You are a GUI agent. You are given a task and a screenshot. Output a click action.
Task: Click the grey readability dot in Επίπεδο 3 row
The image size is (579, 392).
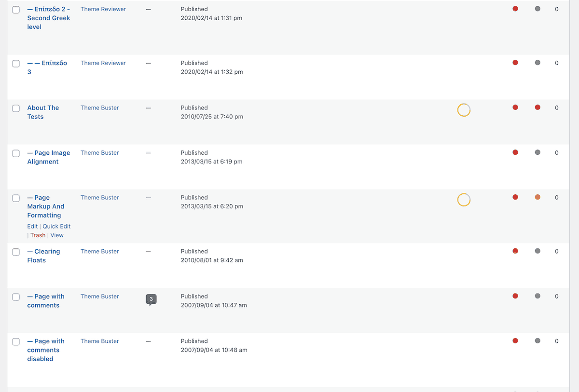pyautogui.click(x=538, y=63)
